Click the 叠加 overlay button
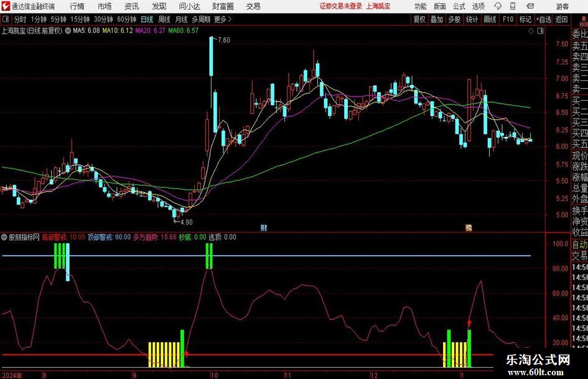 pos(437,19)
